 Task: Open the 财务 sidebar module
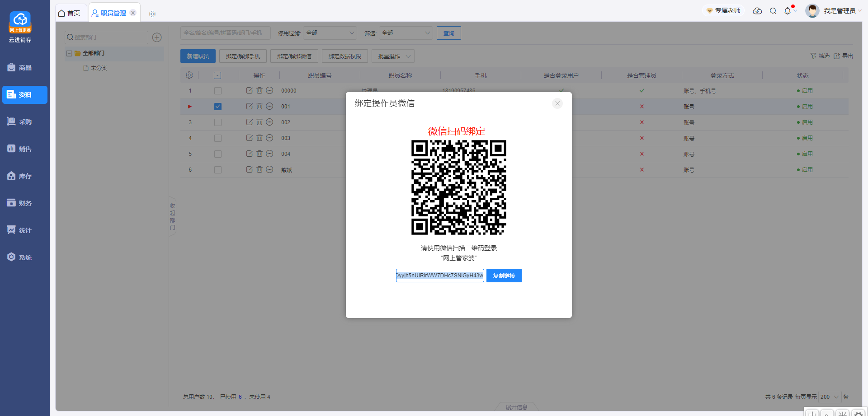click(x=25, y=203)
